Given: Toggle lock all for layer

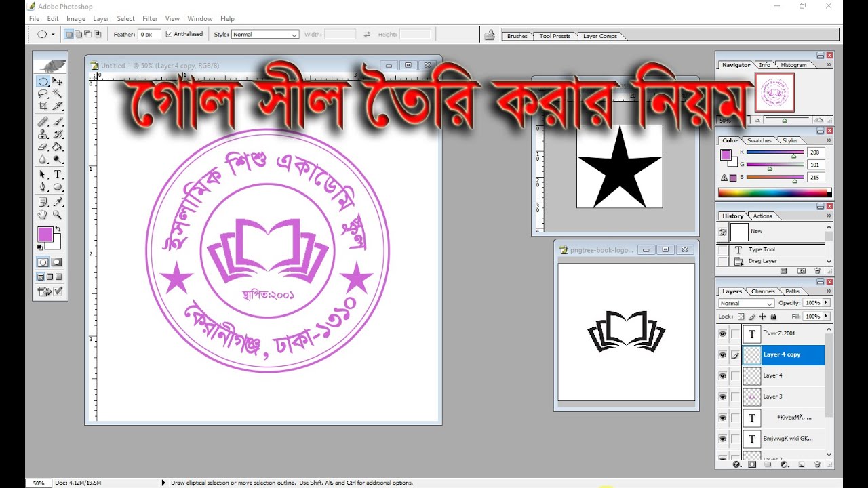Looking at the screenshot, I should coord(774,317).
